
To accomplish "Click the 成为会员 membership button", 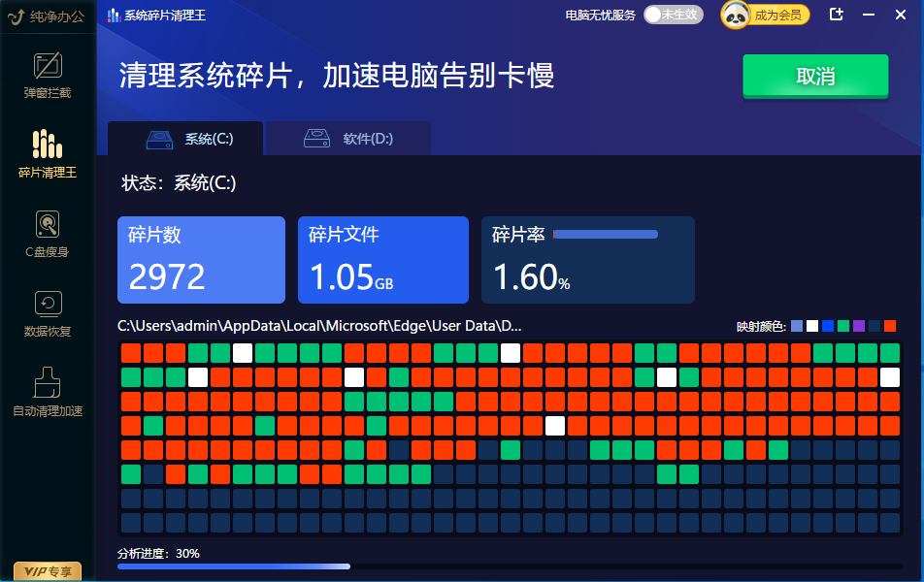I will point(777,15).
